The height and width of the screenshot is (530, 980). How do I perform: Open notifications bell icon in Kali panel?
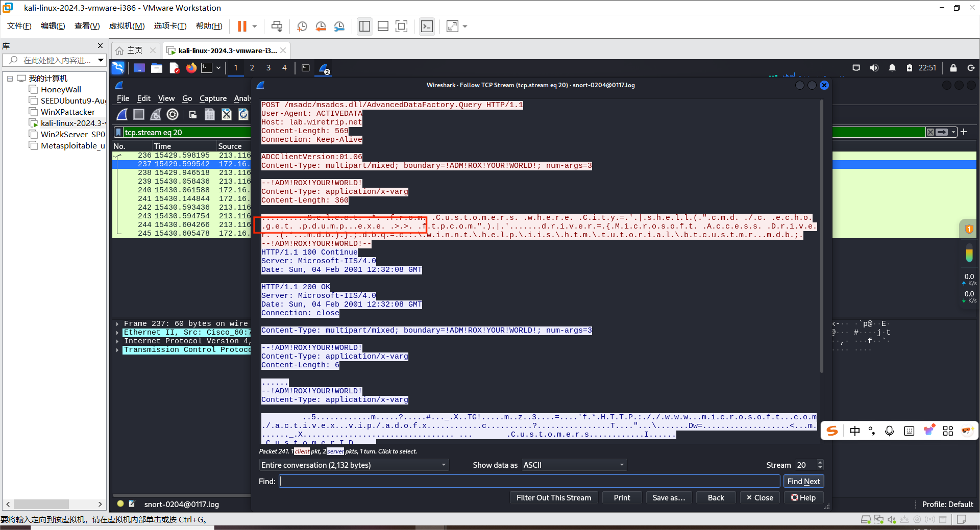(892, 68)
